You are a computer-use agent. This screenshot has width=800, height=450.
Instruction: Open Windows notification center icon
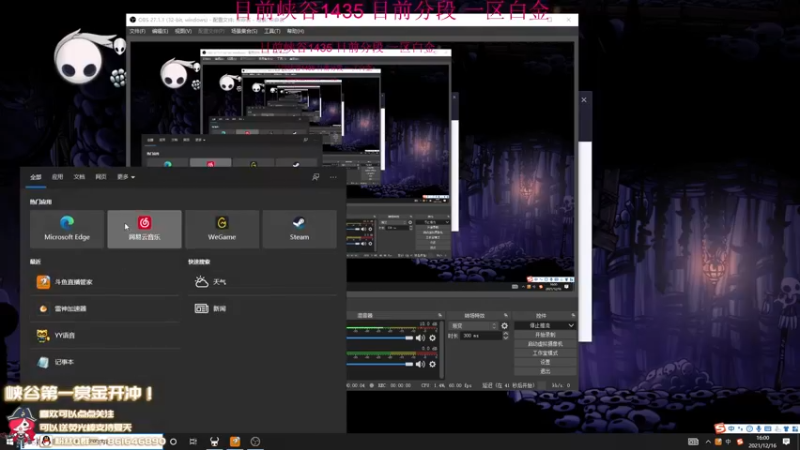tap(786, 441)
